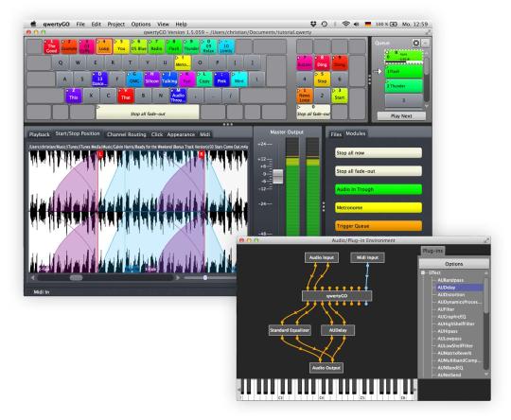This screenshot has height=420, width=511.
Task: Trigger the blue 13 Dance key
Action: (99, 79)
